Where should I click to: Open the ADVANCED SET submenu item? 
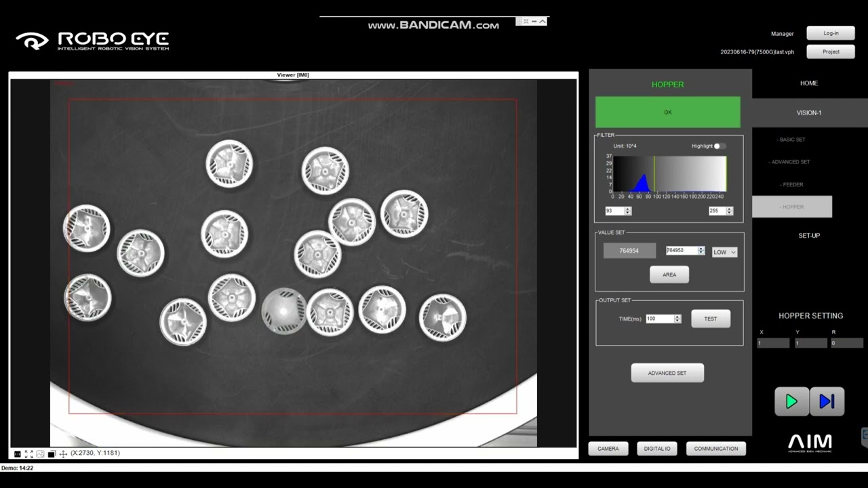[790, 162]
